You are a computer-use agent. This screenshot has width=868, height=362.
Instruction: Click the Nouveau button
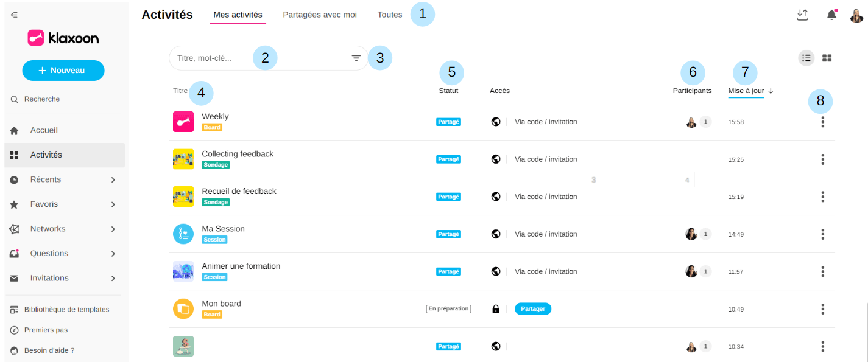point(63,71)
